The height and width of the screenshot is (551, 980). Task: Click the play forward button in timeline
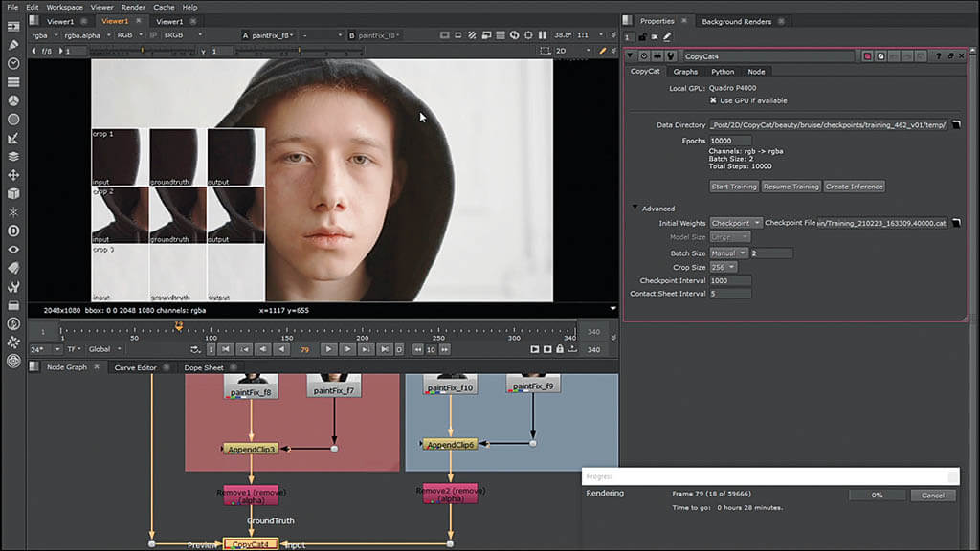[x=328, y=349]
